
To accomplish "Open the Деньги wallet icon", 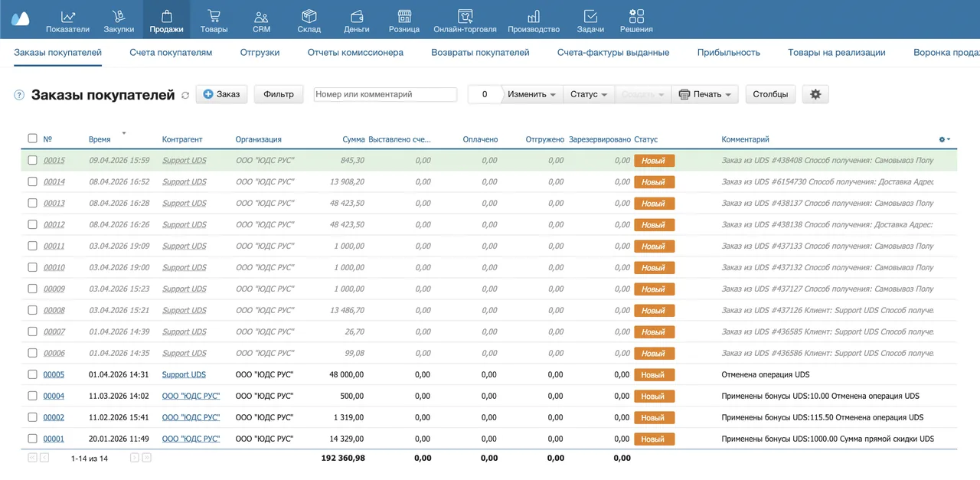I will click(x=357, y=16).
